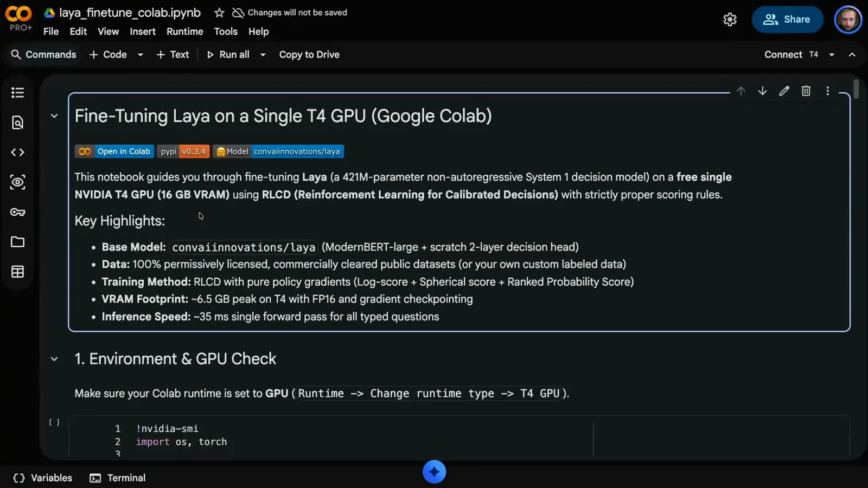The image size is (868, 488).
Task: Launch the Gemini assistant sparkle button
Action: click(x=434, y=472)
